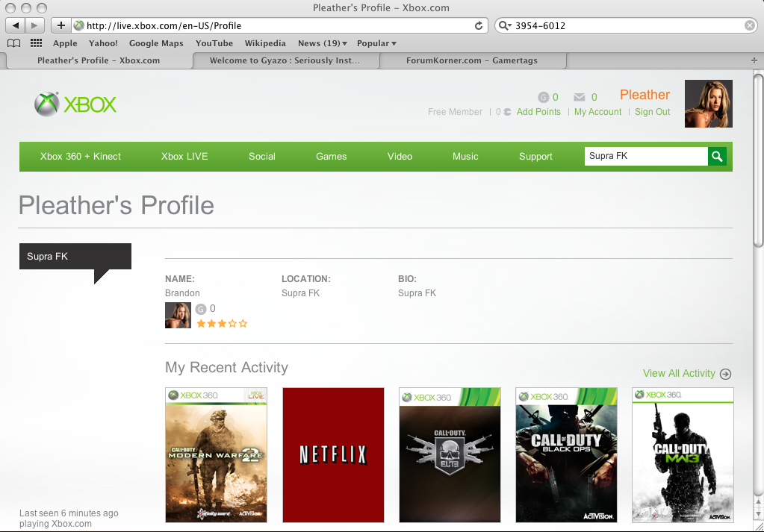The height and width of the screenshot is (532, 764).
Task: Click the Gamerscore G icon in header
Action: click(543, 97)
